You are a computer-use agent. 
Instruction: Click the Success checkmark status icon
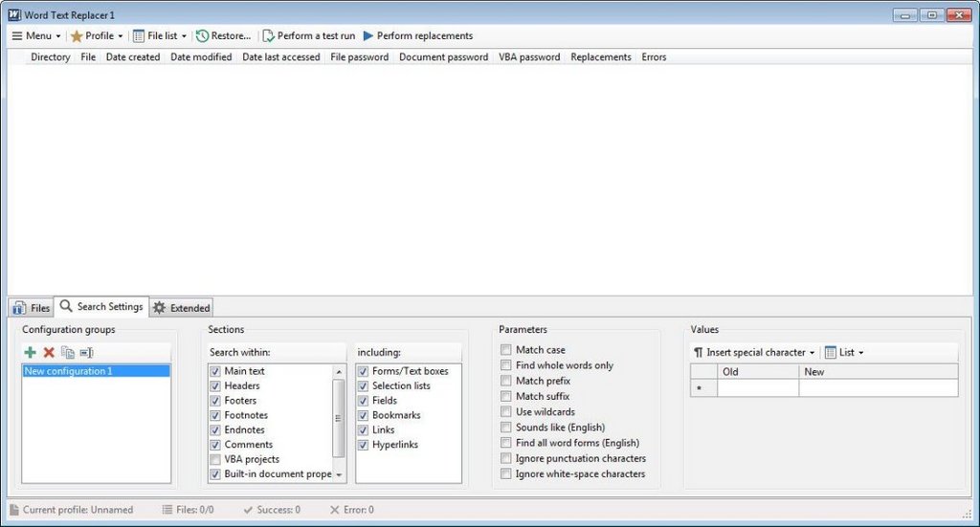pos(248,510)
